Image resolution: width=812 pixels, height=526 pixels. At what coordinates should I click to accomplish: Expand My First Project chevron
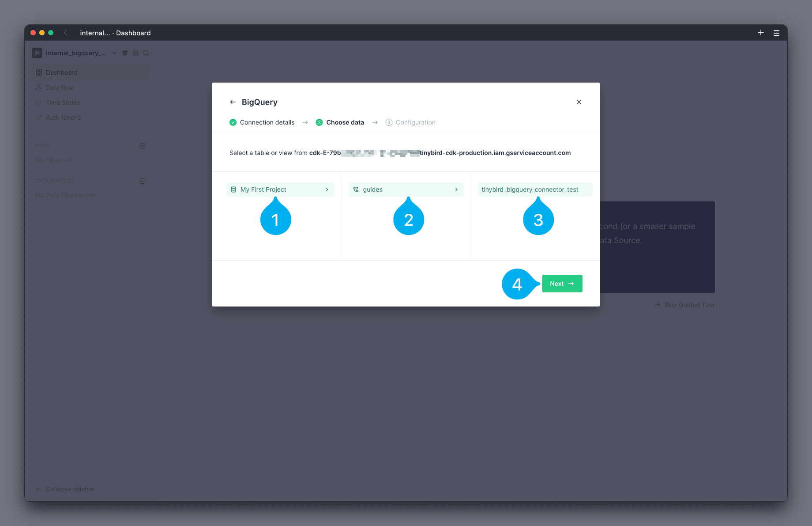pyautogui.click(x=327, y=189)
